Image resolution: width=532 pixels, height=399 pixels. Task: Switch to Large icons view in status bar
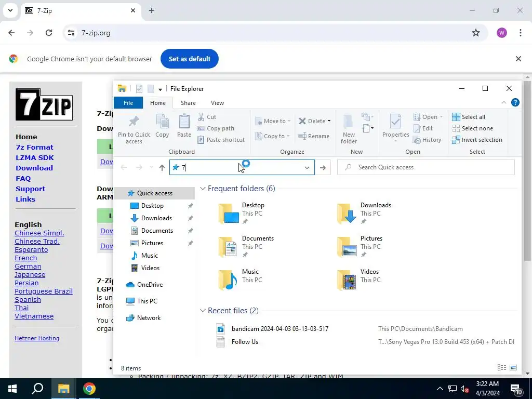tap(513, 368)
